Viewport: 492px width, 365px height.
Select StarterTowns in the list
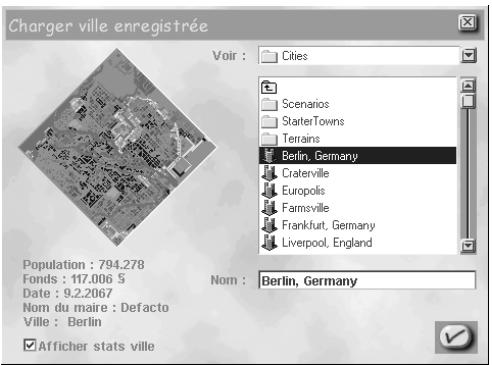[357, 122]
